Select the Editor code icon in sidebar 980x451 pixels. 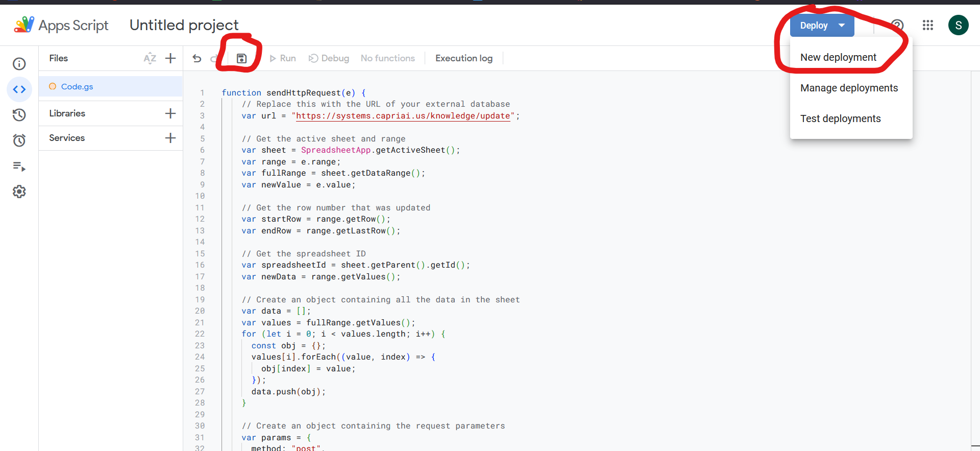point(19,89)
